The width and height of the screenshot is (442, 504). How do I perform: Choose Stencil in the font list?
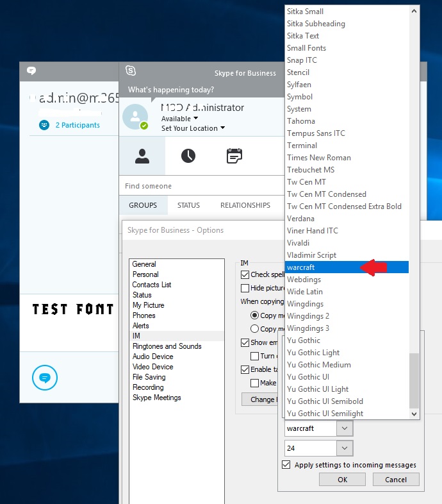point(347,72)
